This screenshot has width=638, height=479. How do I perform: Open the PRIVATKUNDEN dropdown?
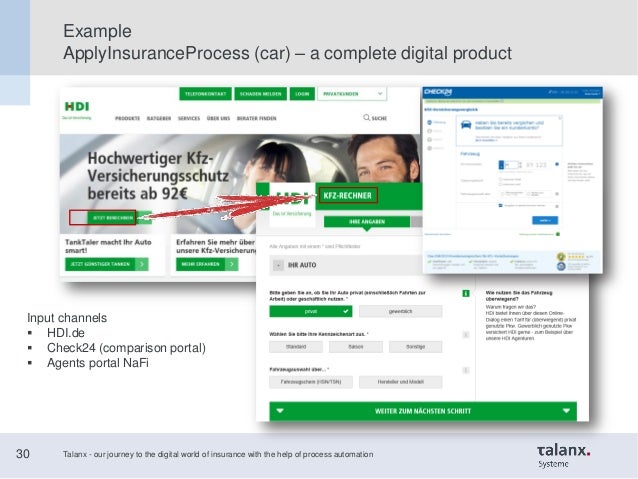(352, 94)
